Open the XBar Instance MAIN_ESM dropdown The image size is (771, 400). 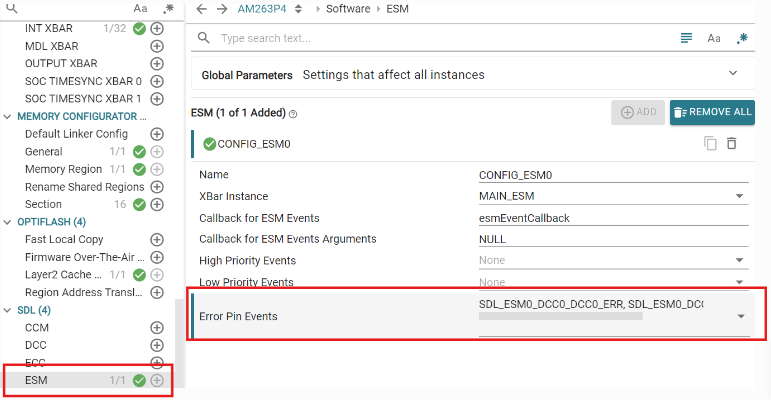(739, 196)
